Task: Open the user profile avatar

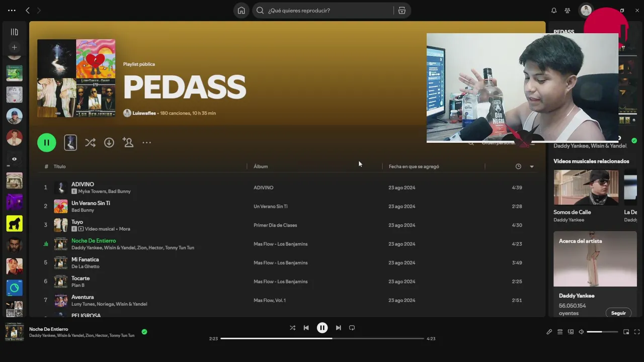Action: tap(586, 11)
